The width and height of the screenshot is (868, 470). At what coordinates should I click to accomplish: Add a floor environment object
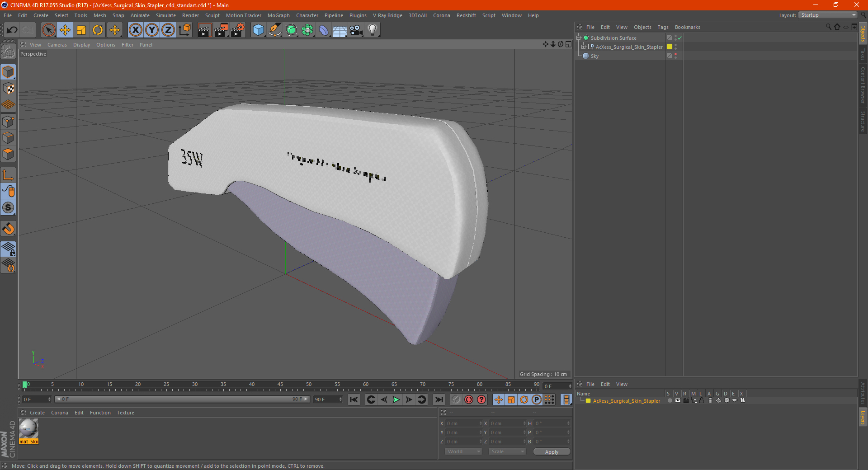coord(340,30)
